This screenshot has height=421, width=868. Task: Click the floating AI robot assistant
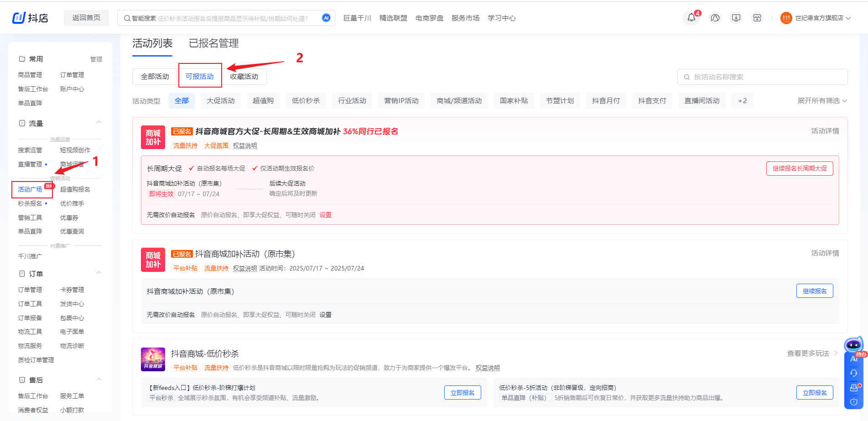pos(853,345)
